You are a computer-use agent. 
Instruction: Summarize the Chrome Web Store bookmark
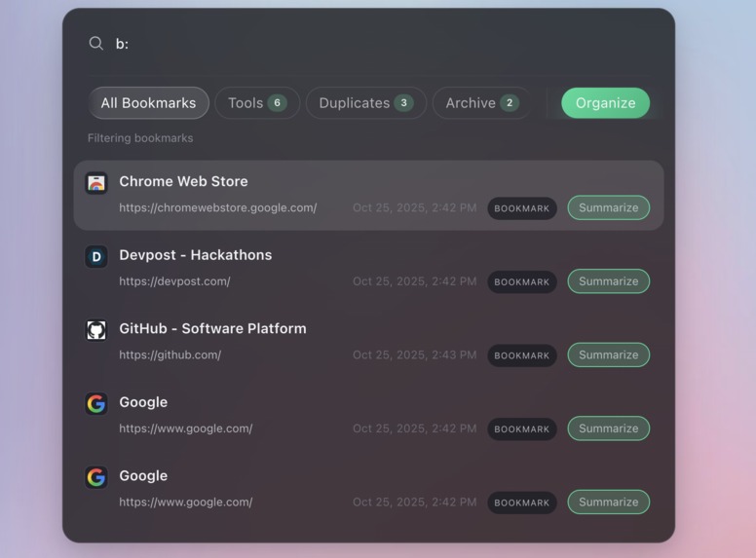pos(609,207)
